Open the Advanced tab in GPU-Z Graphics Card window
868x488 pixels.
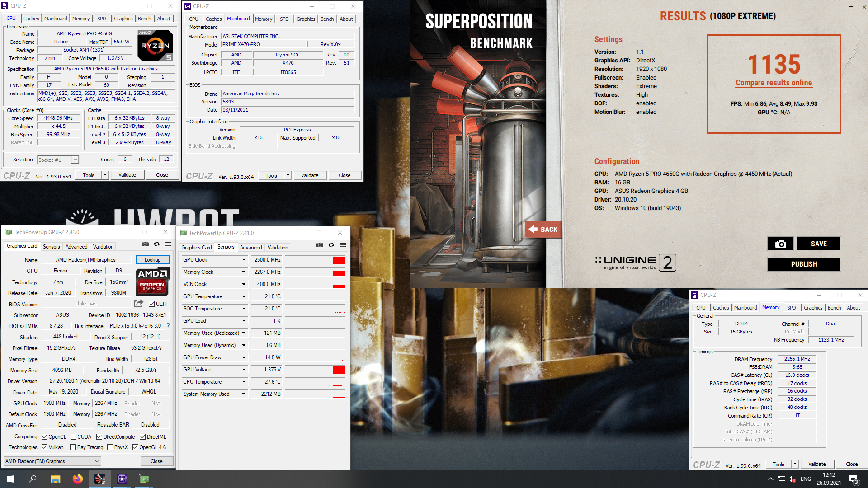pyautogui.click(x=76, y=247)
